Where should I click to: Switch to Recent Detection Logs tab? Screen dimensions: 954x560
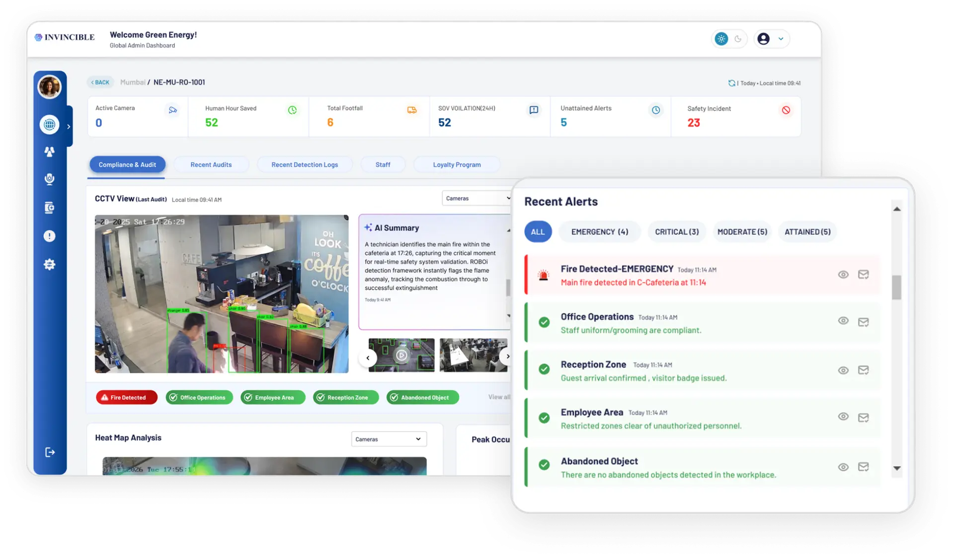click(305, 165)
